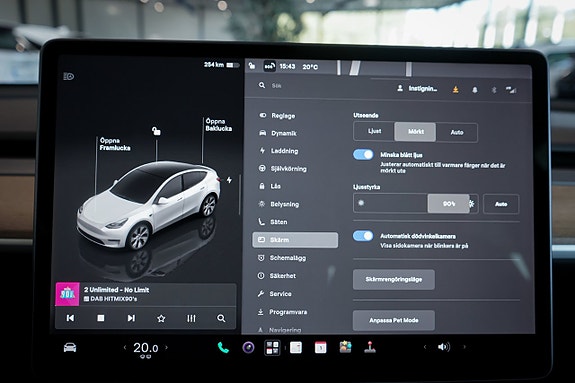Open the app launcher grid icon

click(x=272, y=347)
